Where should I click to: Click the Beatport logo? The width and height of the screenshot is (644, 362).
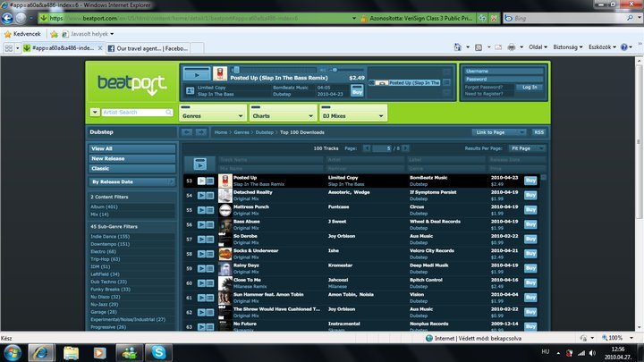pos(131,84)
